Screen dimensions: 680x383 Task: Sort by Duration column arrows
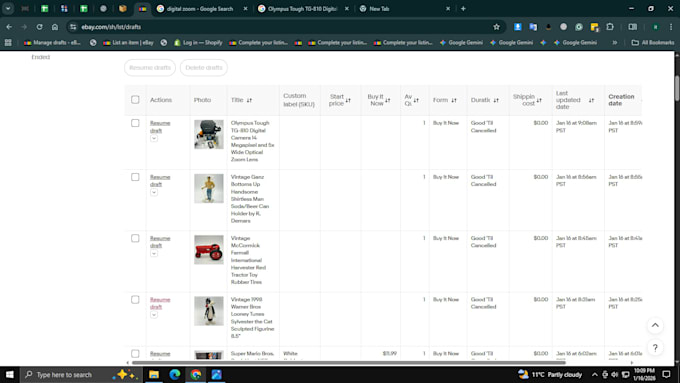point(496,100)
